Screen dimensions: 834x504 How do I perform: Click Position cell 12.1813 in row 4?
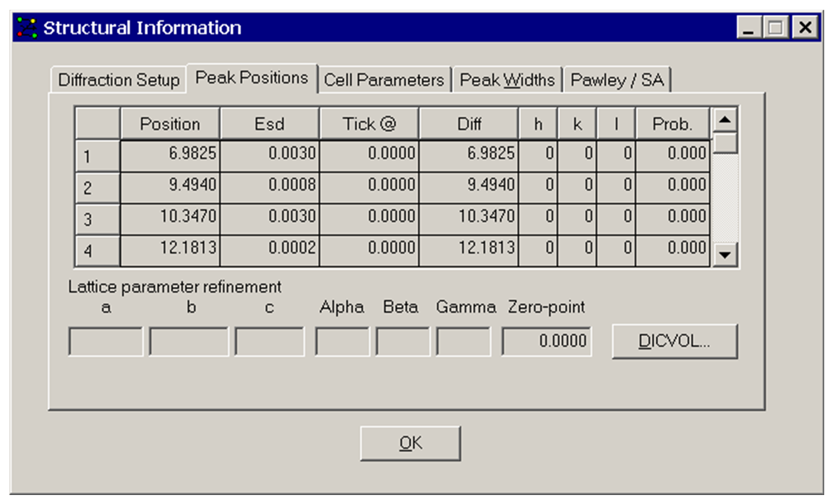point(170,250)
